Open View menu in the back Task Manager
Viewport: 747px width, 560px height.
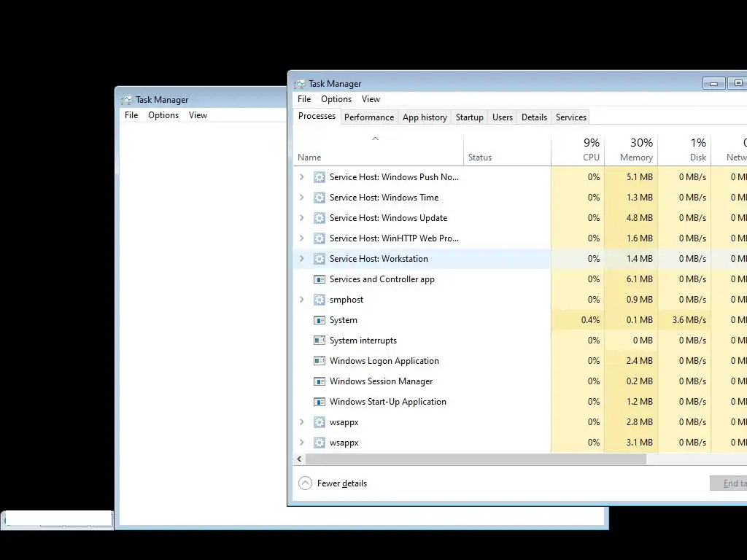(198, 115)
